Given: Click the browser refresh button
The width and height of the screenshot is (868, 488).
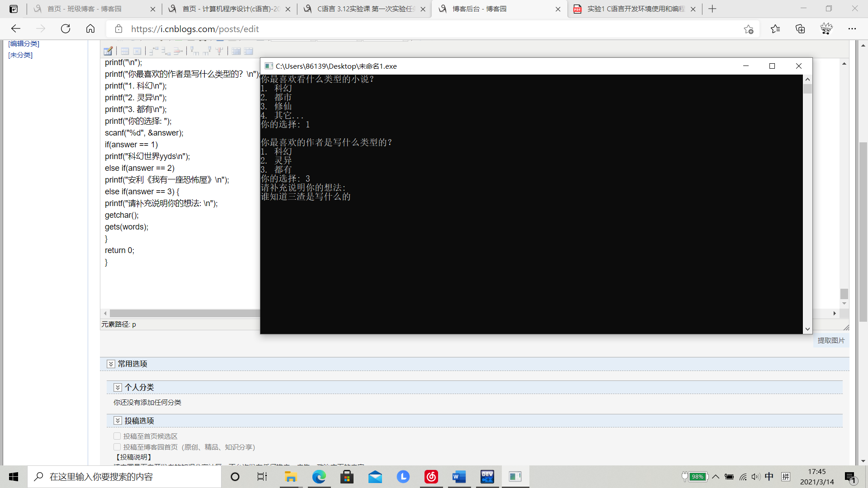Looking at the screenshot, I should coord(66,29).
